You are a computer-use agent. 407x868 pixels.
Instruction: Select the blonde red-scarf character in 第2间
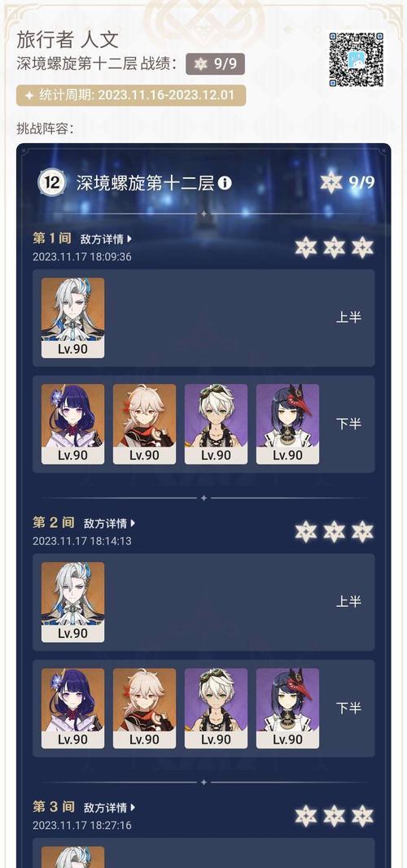(145, 709)
